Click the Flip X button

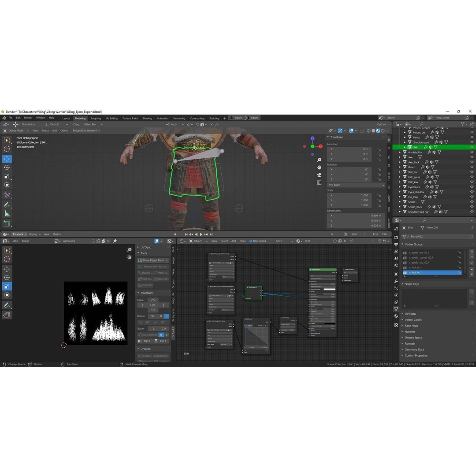pos(145,341)
